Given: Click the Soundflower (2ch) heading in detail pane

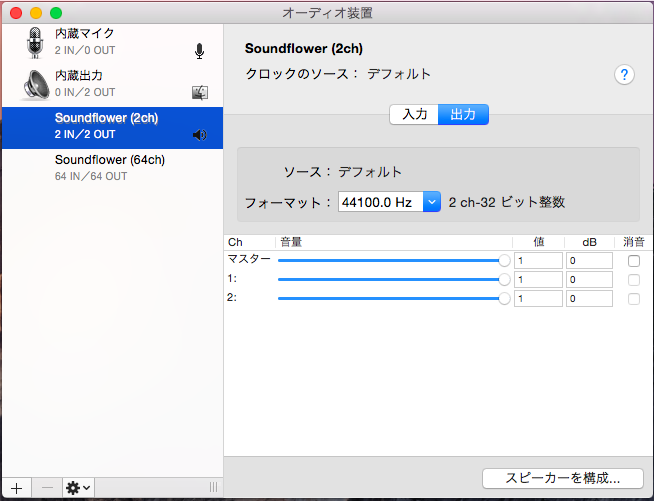Looking at the screenshot, I should 304,48.
